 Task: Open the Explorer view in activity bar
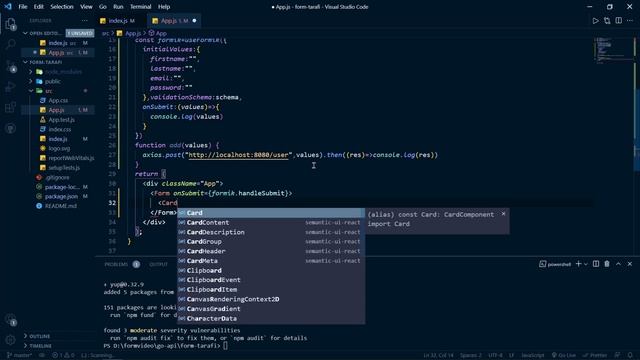[11, 24]
